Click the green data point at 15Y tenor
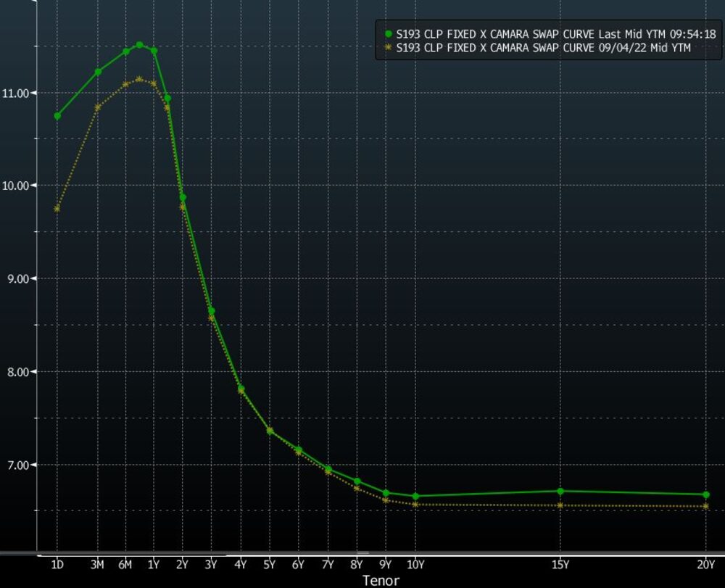 [x=560, y=492]
